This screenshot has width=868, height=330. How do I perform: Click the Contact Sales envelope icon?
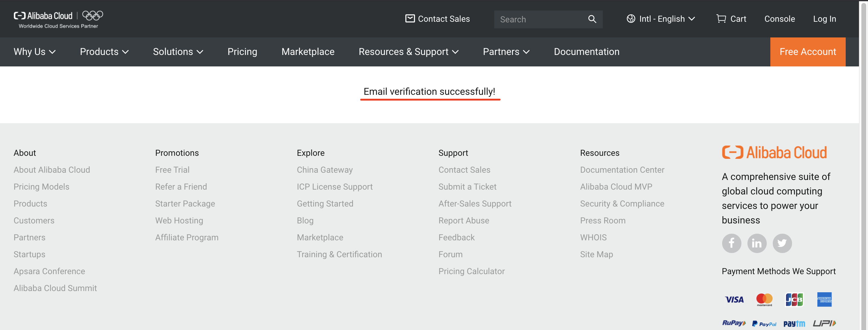(410, 18)
